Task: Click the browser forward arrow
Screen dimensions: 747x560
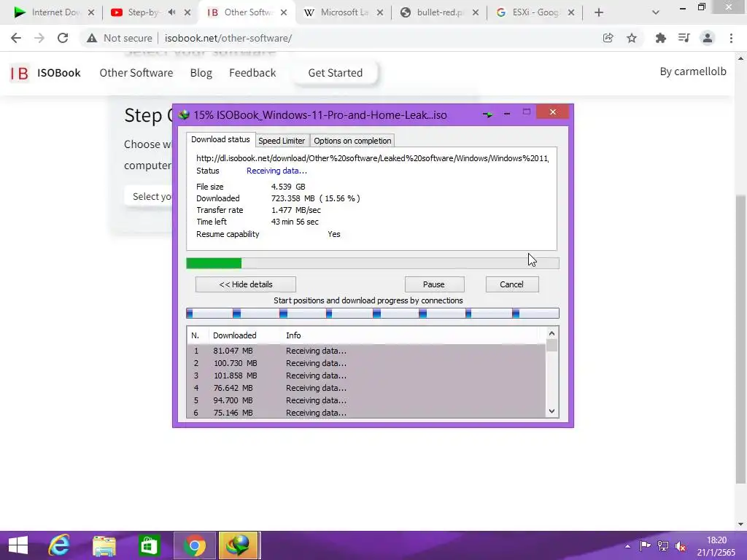Action: point(39,38)
